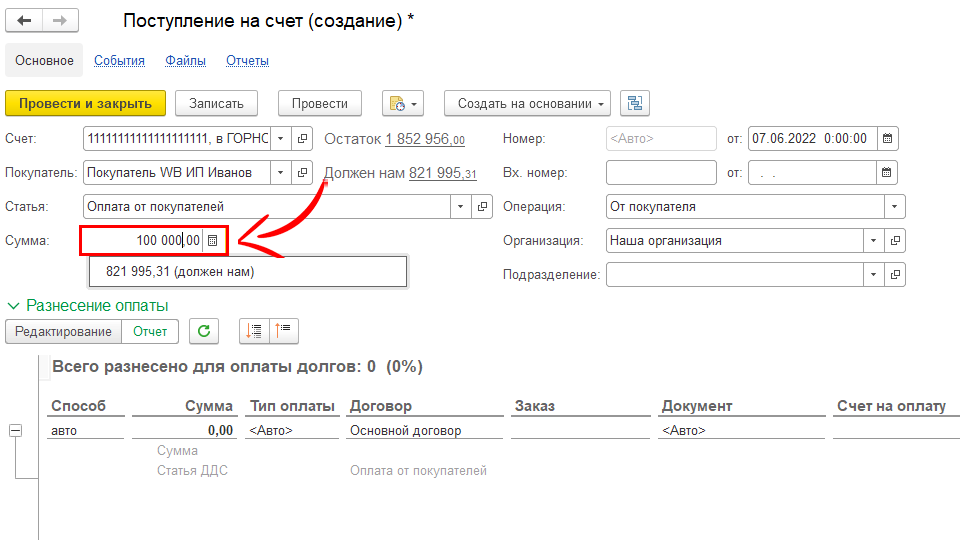Open calendar picker for document date
The height and width of the screenshot is (540, 960).
pos(887,139)
